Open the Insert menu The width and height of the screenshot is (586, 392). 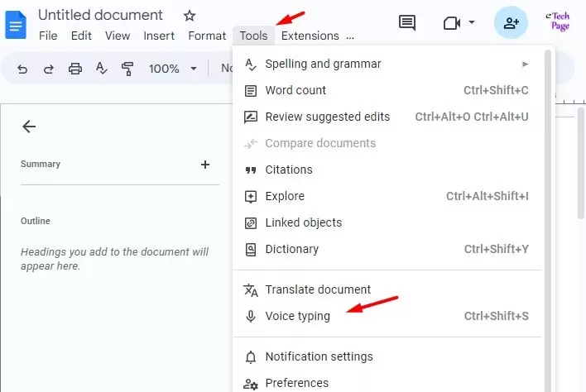pos(159,36)
